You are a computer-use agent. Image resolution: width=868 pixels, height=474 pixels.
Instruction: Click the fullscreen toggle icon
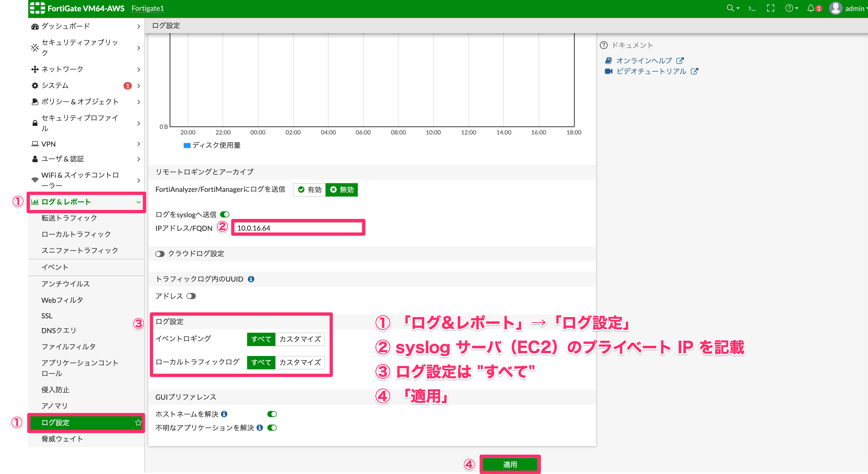pos(771,8)
